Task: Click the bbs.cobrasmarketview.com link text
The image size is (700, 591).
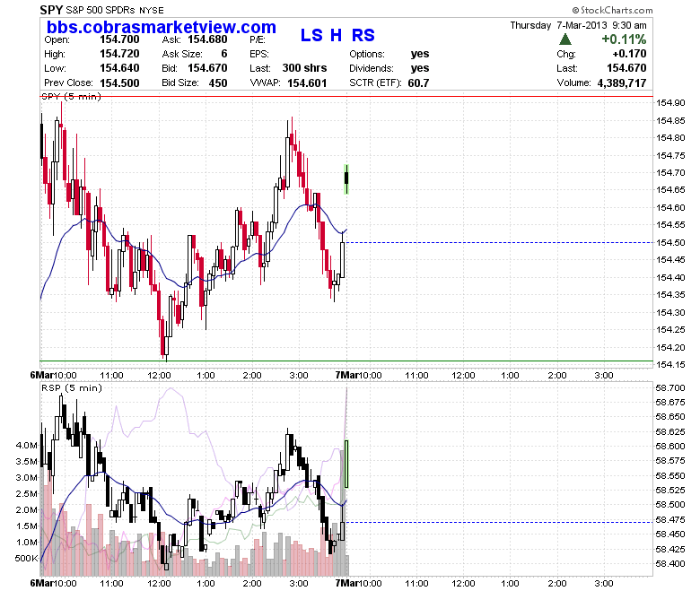Action: tap(162, 27)
